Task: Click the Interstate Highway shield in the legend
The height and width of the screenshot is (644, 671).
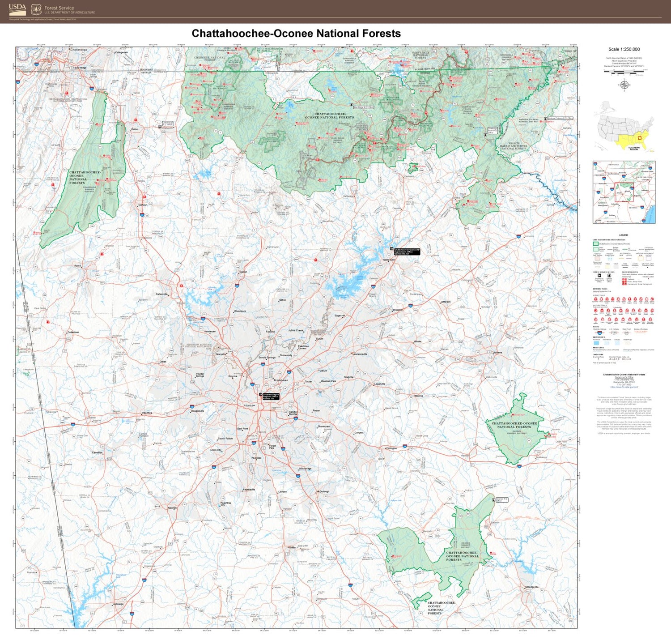Action: pos(599,333)
